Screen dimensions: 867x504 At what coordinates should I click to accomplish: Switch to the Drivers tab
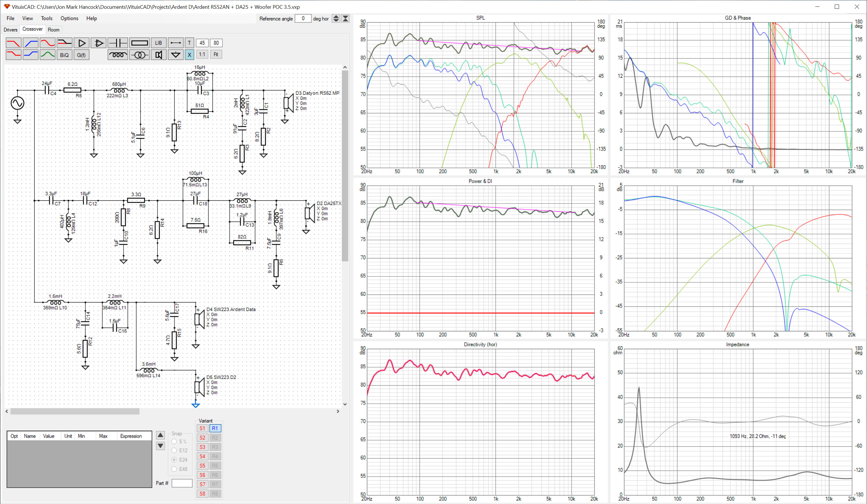click(x=10, y=30)
